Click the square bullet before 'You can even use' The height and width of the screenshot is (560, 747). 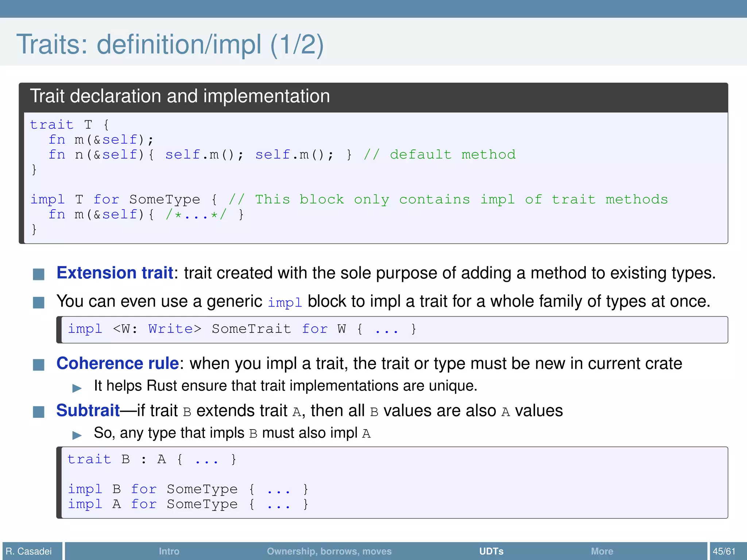39,302
